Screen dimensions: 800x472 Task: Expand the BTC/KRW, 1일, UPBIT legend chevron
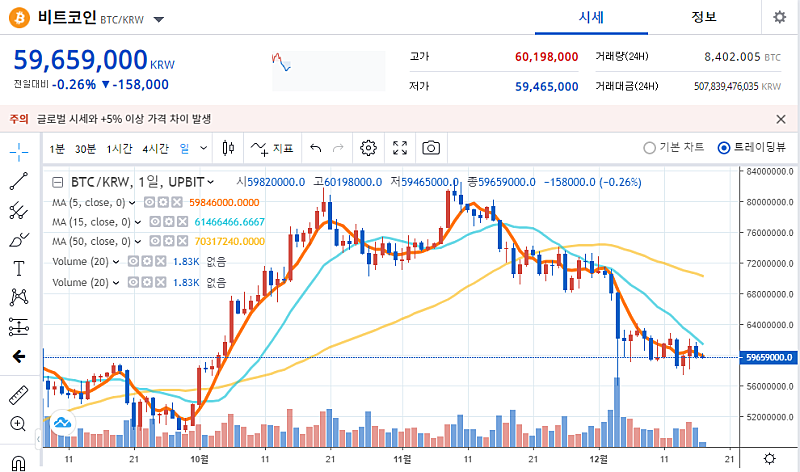tap(211, 182)
